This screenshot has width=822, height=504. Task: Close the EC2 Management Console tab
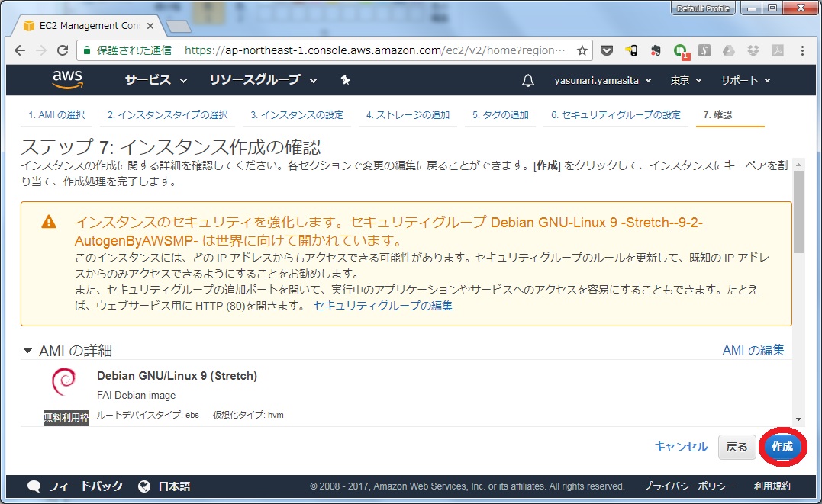click(150, 26)
